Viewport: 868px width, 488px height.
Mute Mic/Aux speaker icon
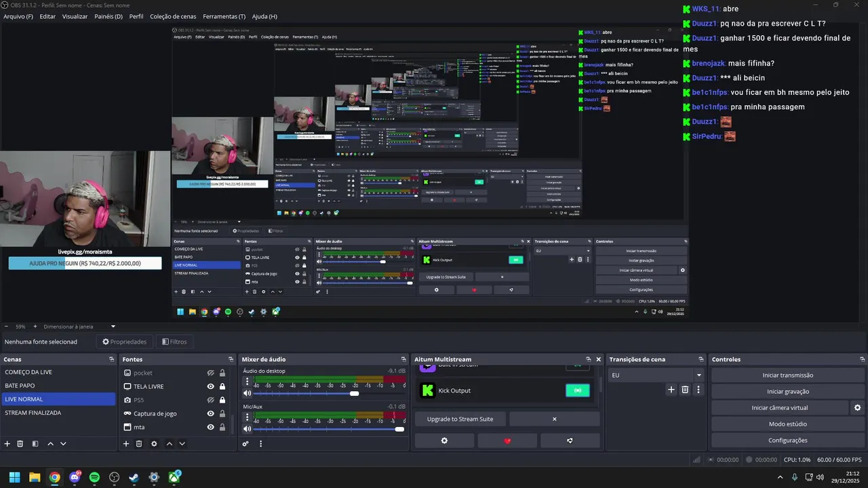pos(248,429)
